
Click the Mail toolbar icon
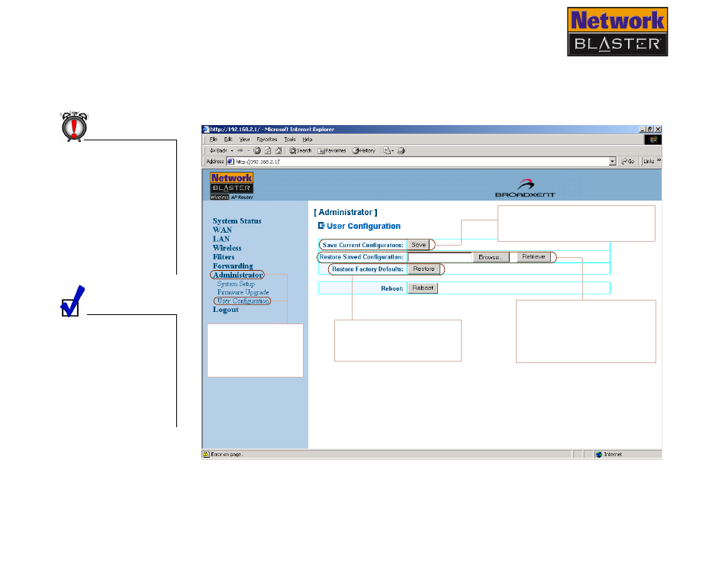(387, 151)
